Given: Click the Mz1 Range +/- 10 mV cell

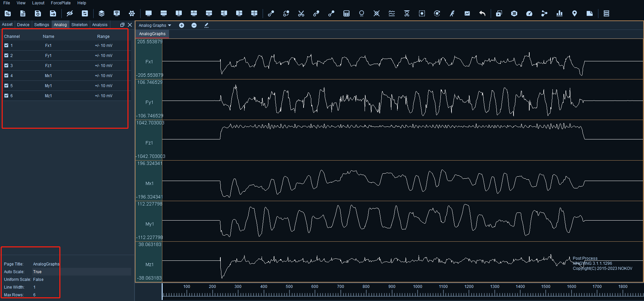Looking at the screenshot, I should pos(104,96).
